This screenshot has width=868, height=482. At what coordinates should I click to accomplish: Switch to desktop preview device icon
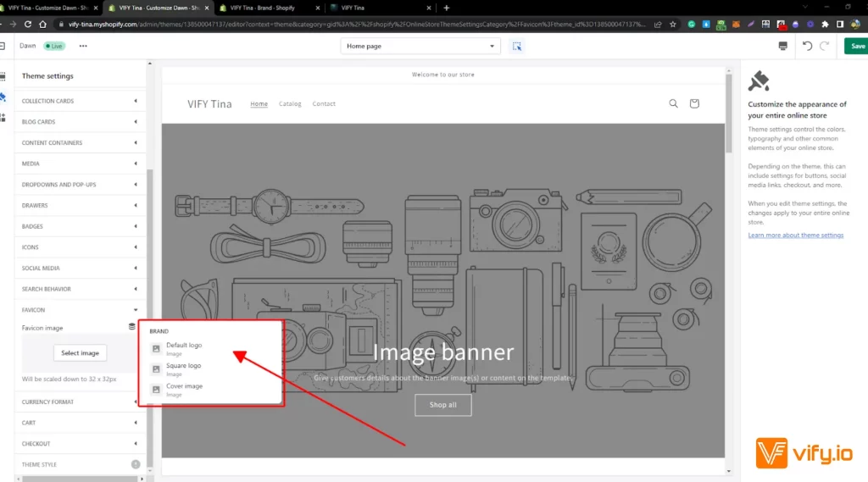[782, 46]
